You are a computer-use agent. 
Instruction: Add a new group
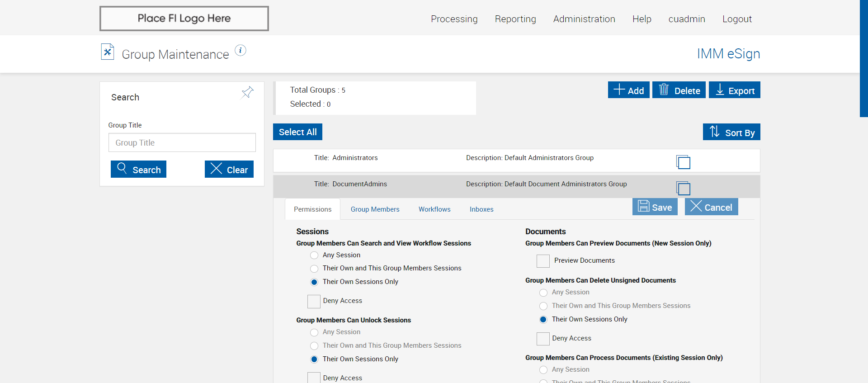[628, 90]
